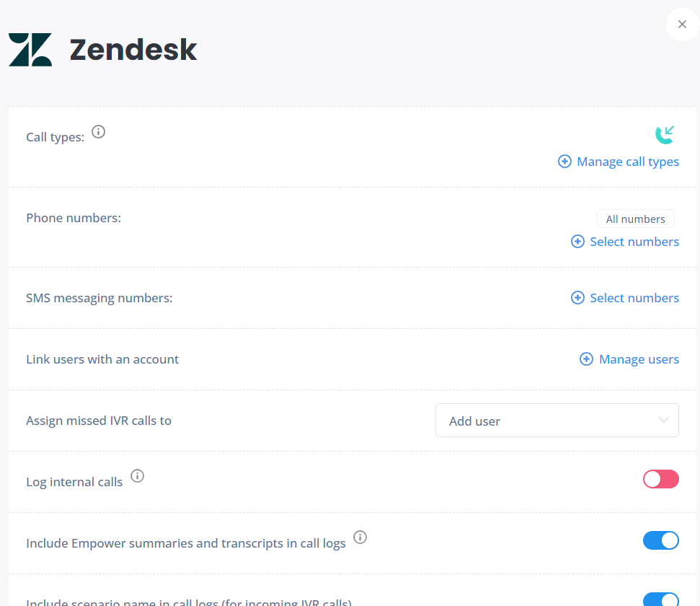
Task: Click the plus icon beside Manage users
Action: tap(586, 359)
